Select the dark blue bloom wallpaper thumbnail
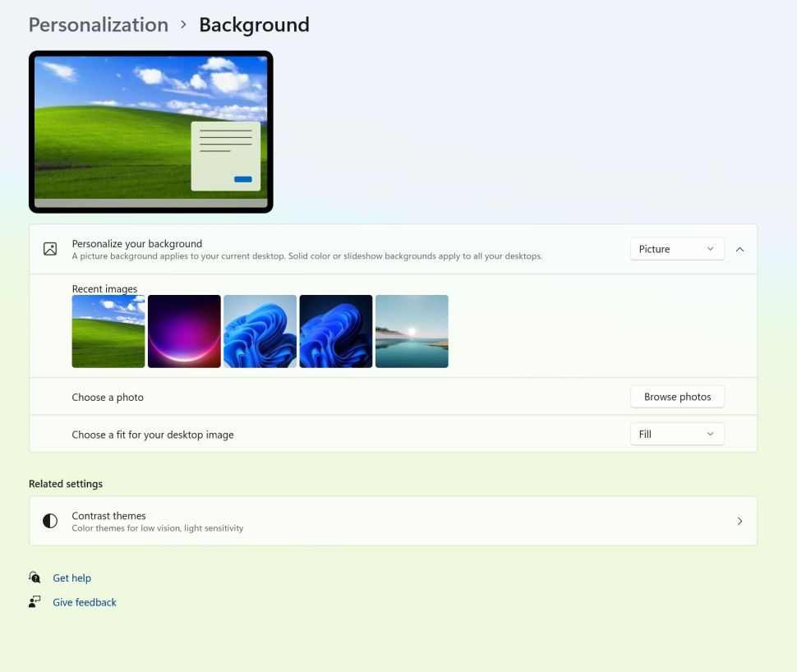This screenshot has width=797, height=672. (x=335, y=331)
